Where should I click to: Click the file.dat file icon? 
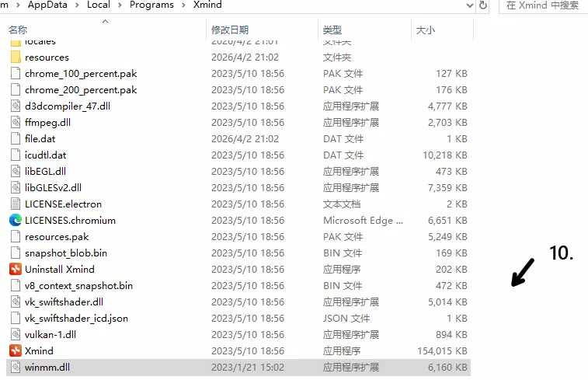click(x=16, y=139)
